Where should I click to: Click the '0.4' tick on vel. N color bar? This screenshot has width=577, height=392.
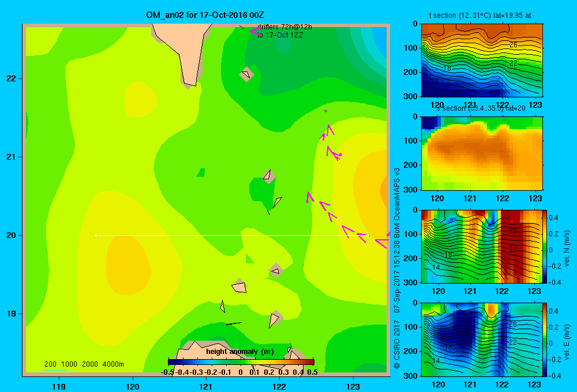coord(553,218)
